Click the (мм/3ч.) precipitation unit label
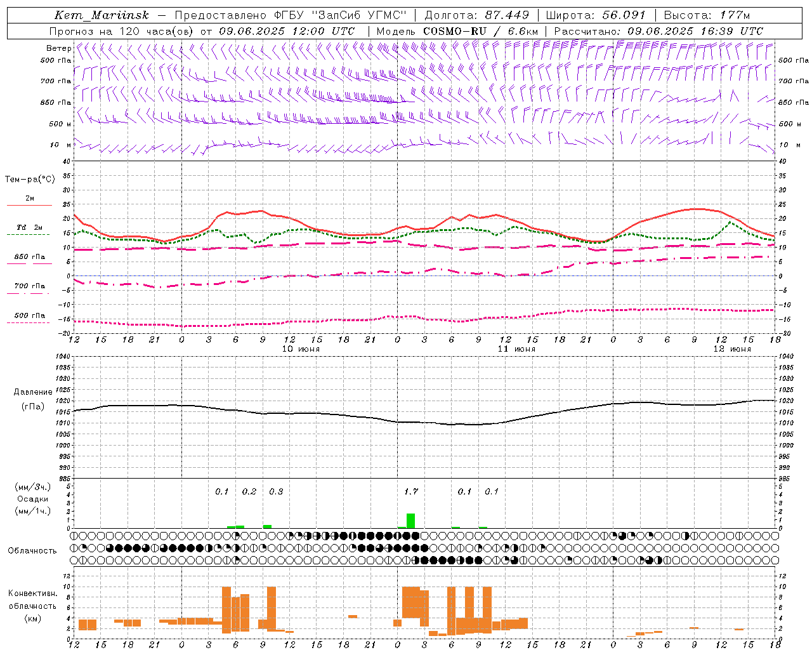Viewport: 812px width, 650px height. 33,487
